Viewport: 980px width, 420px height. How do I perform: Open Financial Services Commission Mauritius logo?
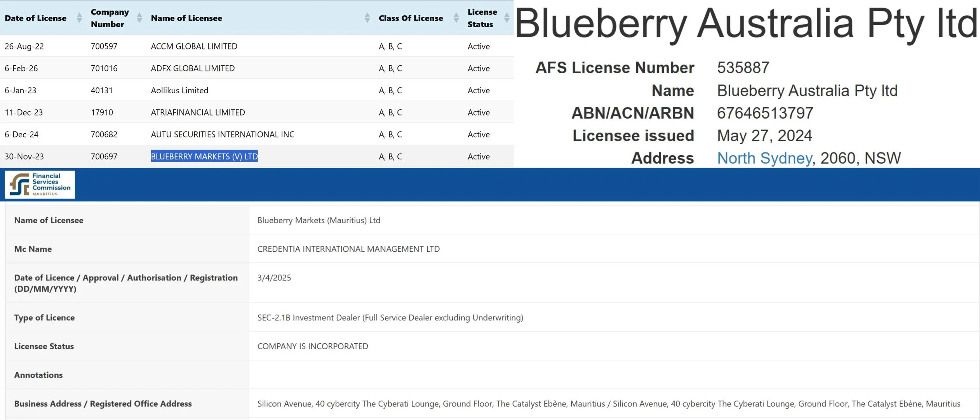tap(40, 185)
